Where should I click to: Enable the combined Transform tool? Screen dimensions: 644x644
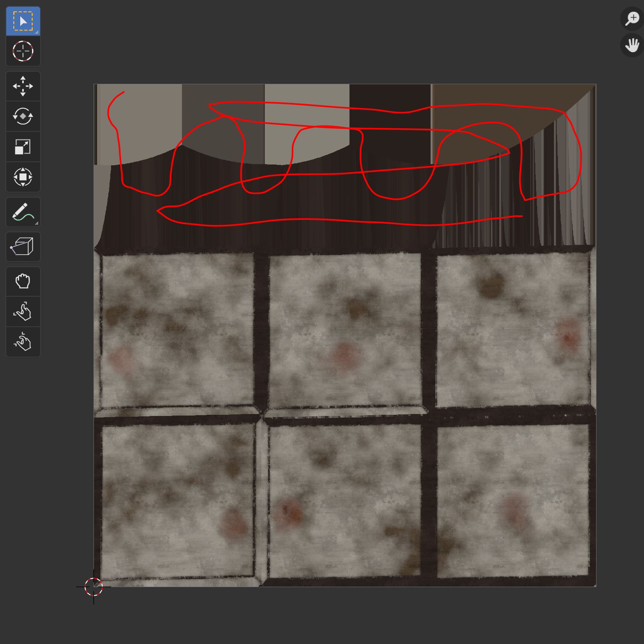23,177
